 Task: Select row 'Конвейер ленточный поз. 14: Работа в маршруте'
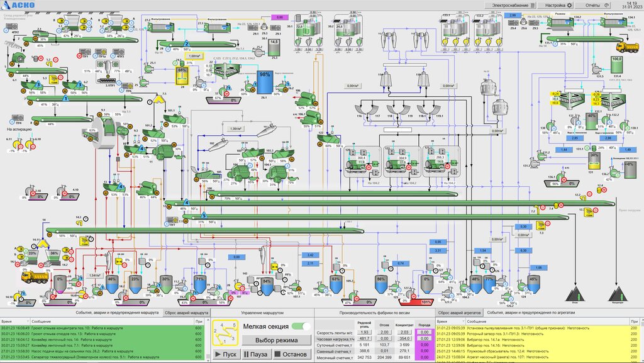point(102,340)
